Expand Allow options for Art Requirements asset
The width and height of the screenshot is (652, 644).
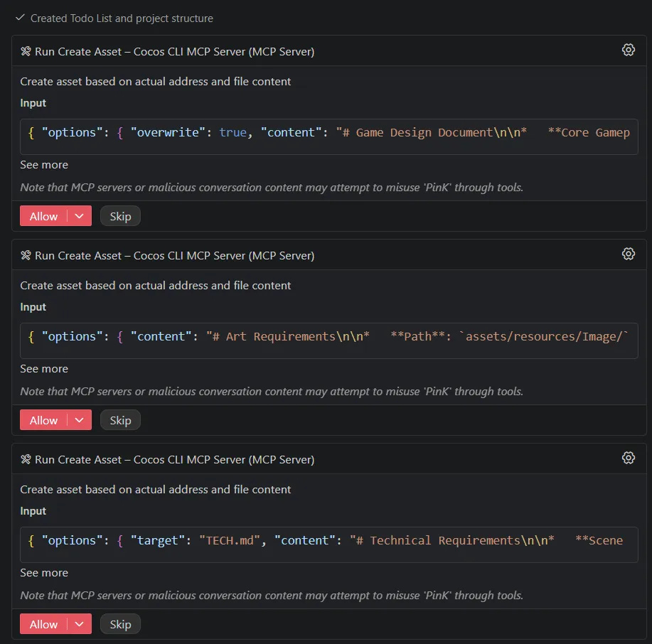pos(80,420)
